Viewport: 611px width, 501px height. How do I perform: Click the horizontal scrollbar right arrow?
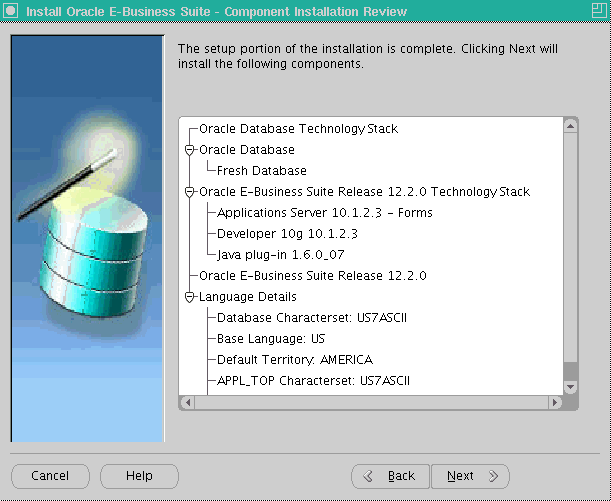[x=555, y=402]
